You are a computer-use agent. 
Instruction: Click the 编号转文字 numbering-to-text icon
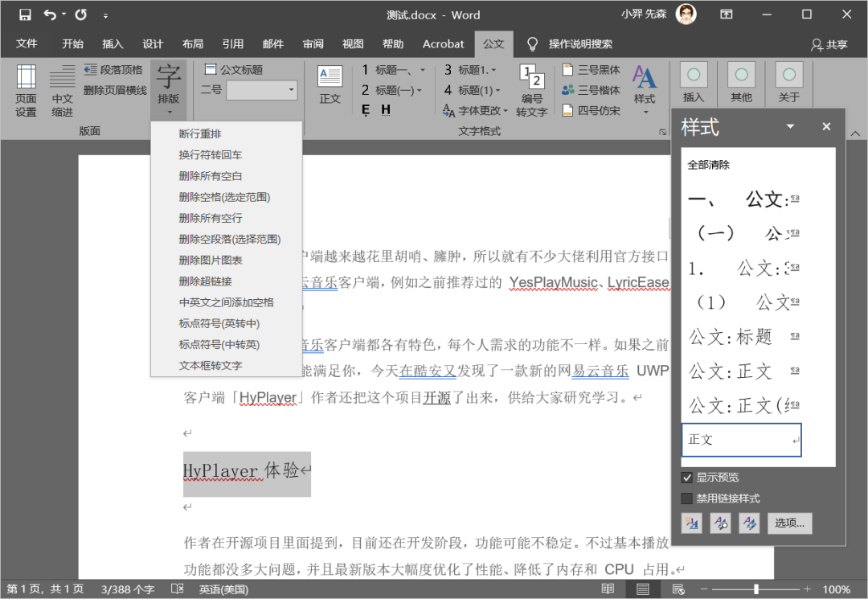(x=531, y=88)
